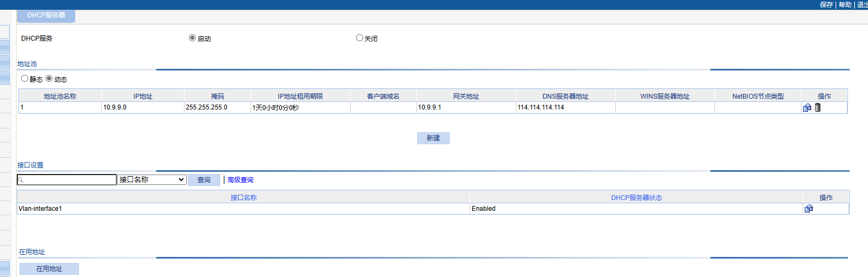Switch to the DHCP服务器 tab

(46, 15)
